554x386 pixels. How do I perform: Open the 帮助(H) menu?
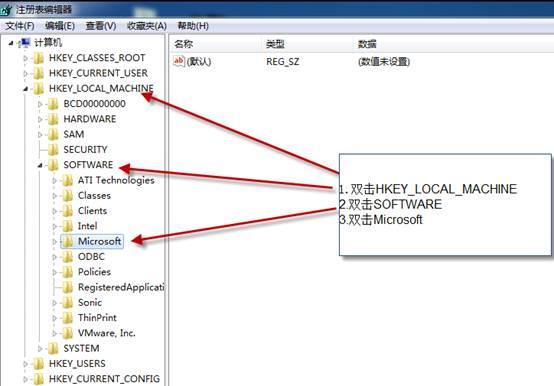(x=193, y=26)
